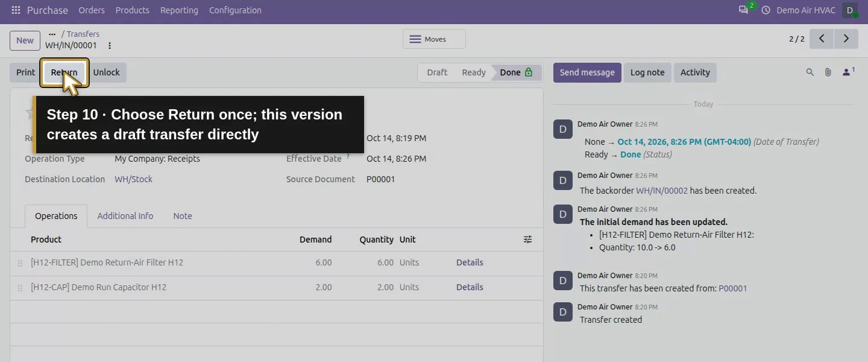Image resolution: width=868 pixels, height=362 pixels.
Task: Open the attachments paperclip icon
Action: [x=828, y=72]
